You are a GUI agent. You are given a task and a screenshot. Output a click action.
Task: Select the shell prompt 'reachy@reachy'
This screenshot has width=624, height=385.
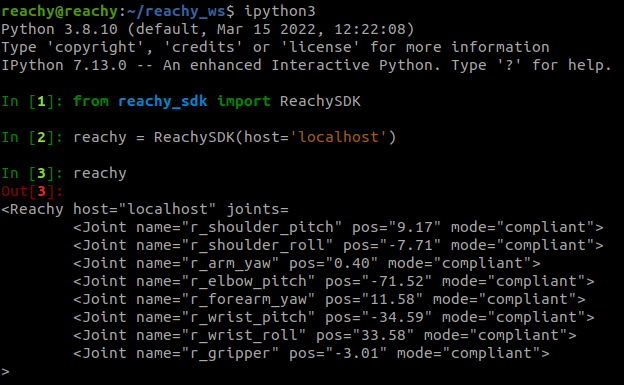click(60, 12)
